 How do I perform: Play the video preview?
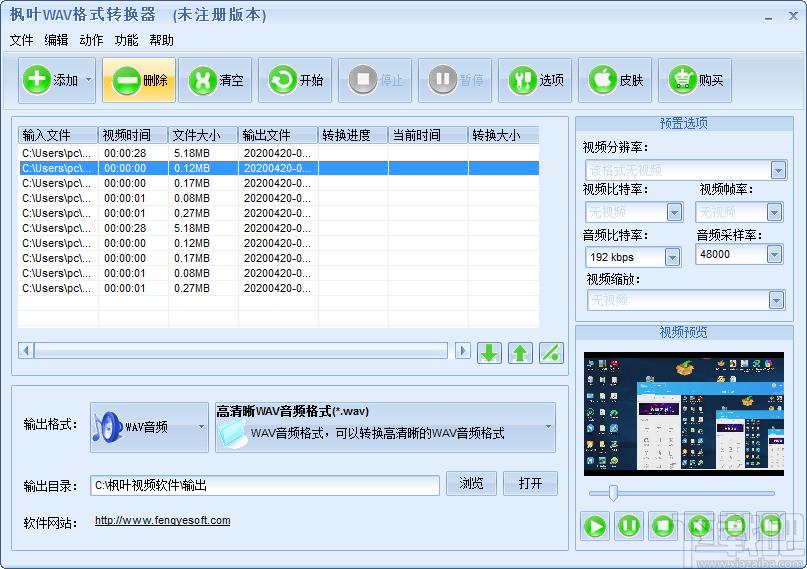point(595,525)
